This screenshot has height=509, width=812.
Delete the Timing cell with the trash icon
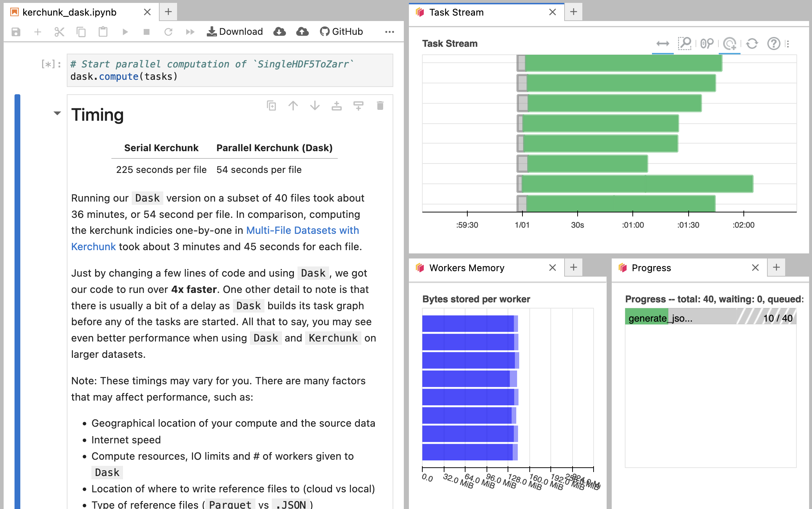click(380, 106)
